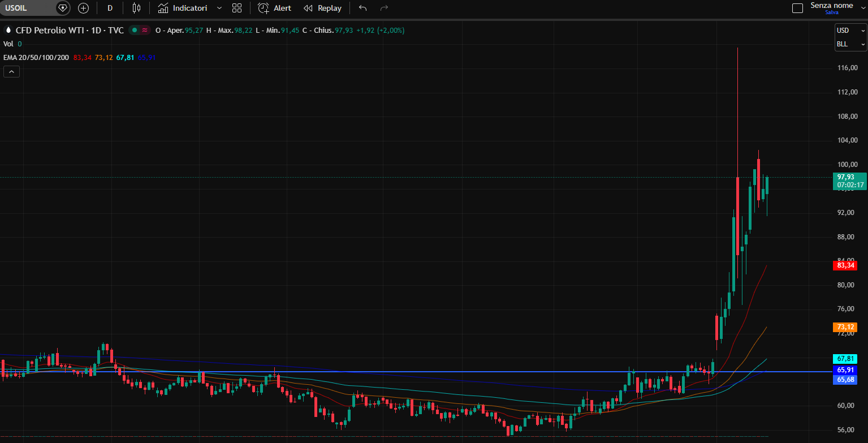Image resolution: width=868 pixels, height=443 pixels.
Task: Click the cyan 67,81 price scale tag
Action: click(x=845, y=359)
